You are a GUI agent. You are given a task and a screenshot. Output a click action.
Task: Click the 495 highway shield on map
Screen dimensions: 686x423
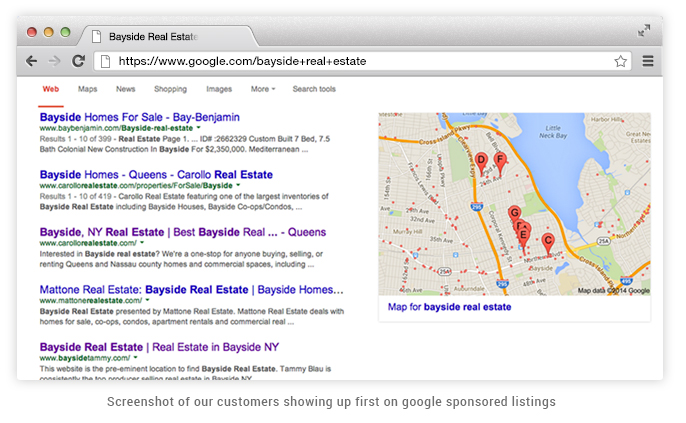coord(626,280)
